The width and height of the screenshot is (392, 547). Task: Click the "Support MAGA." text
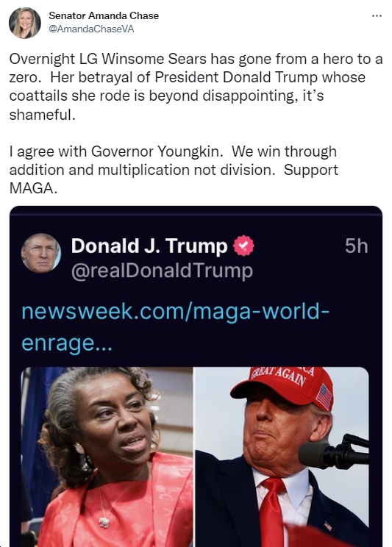tap(174, 179)
